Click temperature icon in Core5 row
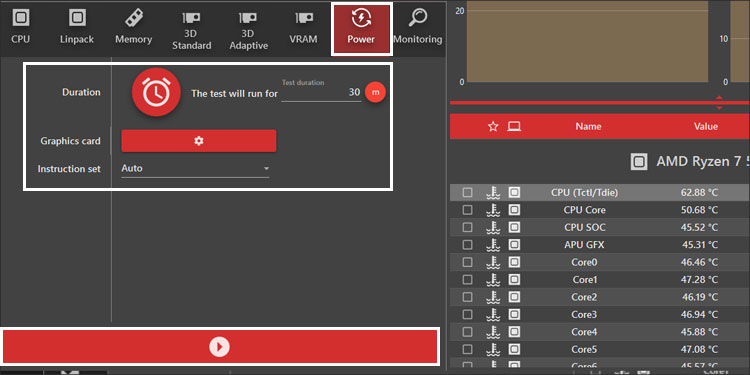The height and width of the screenshot is (375, 750). tap(493, 349)
